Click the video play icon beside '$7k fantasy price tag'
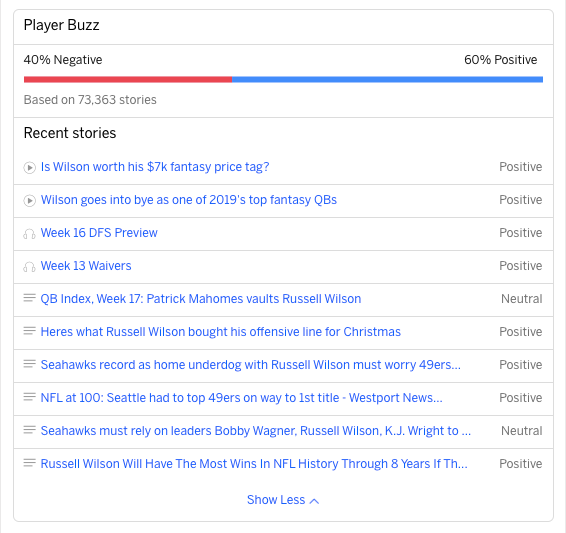The height and width of the screenshot is (533, 566). pos(30,167)
